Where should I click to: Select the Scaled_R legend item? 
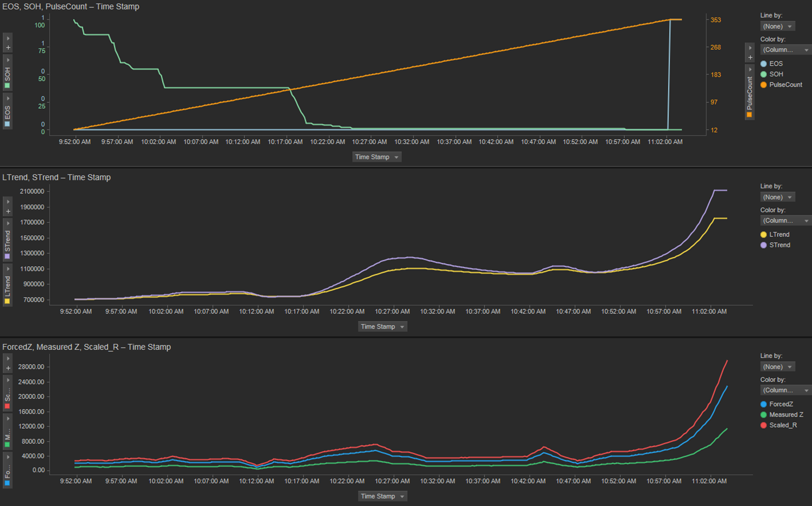(779, 425)
